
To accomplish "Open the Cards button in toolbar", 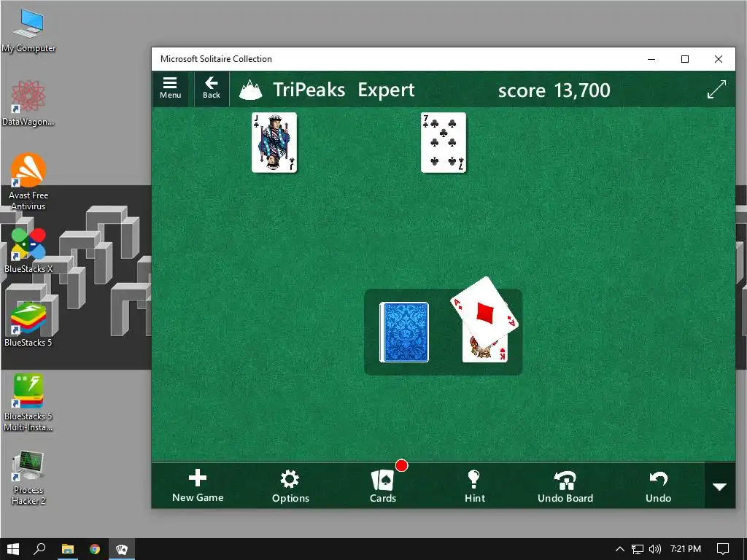I will pyautogui.click(x=383, y=486).
